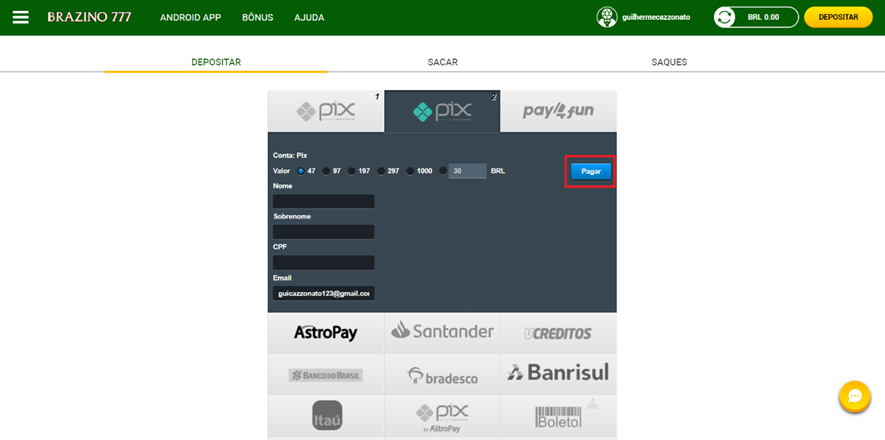Select the 297 value radio button
Viewport: 885px width, 440px height.
coord(381,171)
